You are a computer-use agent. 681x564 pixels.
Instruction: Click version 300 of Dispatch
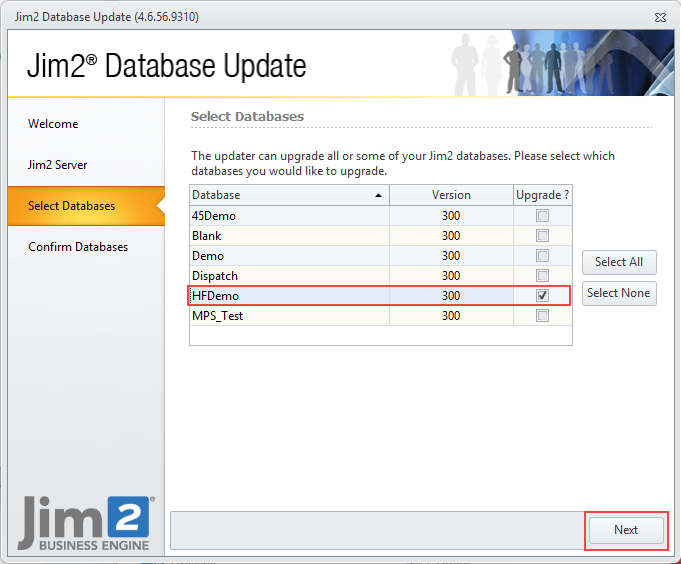pyautogui.click(x=451, y=276)
